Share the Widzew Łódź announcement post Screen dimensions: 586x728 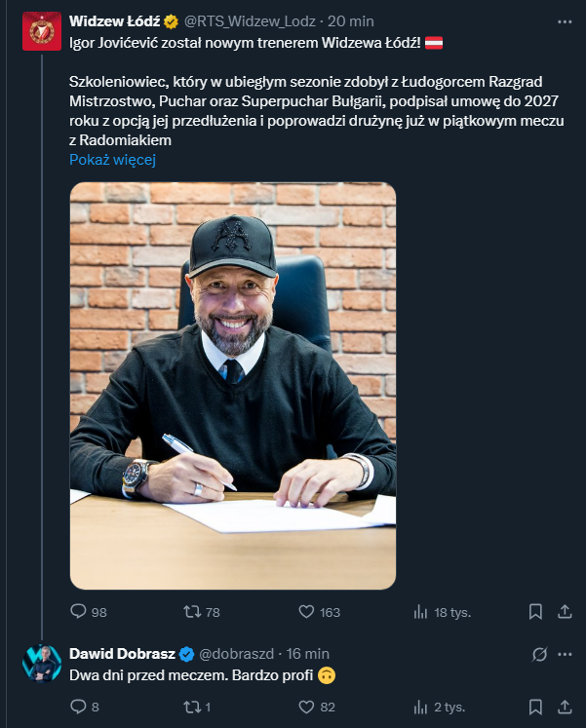click(564, 612)
